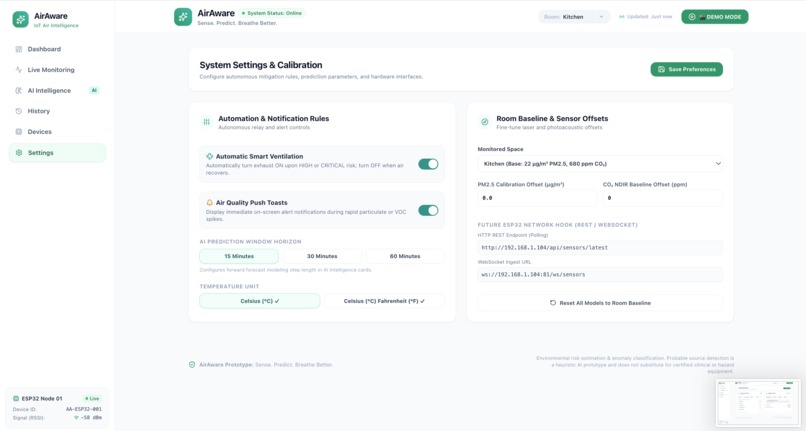Click the 'Room Baseline & Sensor Offsets' title

552,119
